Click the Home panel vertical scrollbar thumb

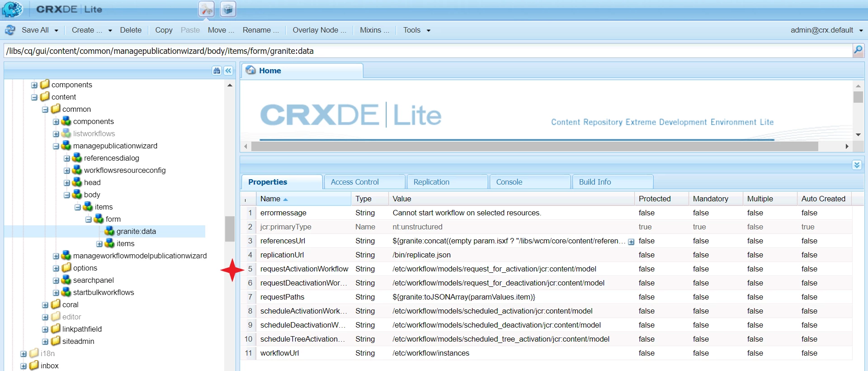[x=858, y=97]
